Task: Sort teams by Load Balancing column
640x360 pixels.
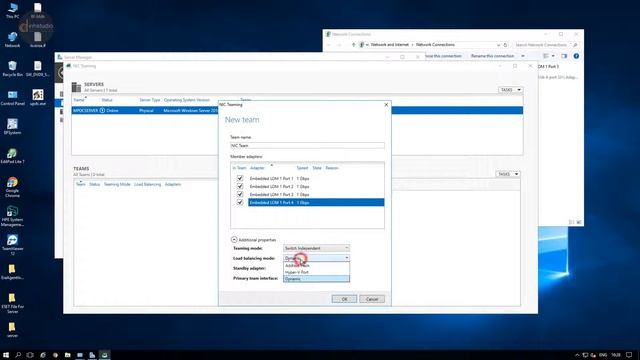Action: coord(147,184)
